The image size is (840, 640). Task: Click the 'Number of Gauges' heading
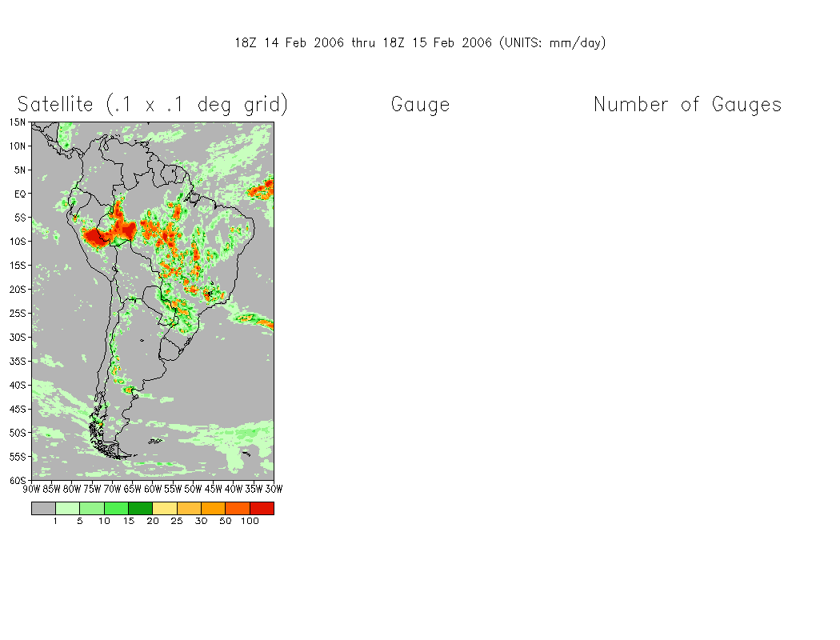(x=688, y=105)
